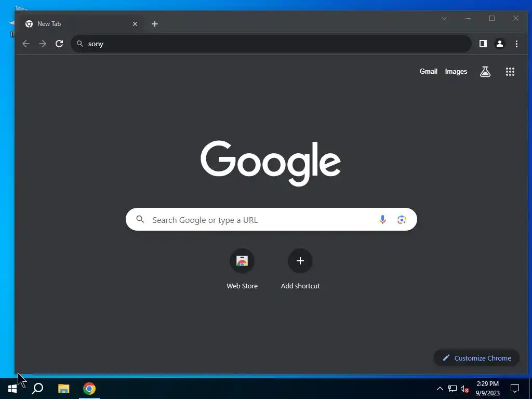Viewport: 532px width, 399px height.
Task: Open a new tab with plus button
Action: pyautogui.click(x=155, y=24)
